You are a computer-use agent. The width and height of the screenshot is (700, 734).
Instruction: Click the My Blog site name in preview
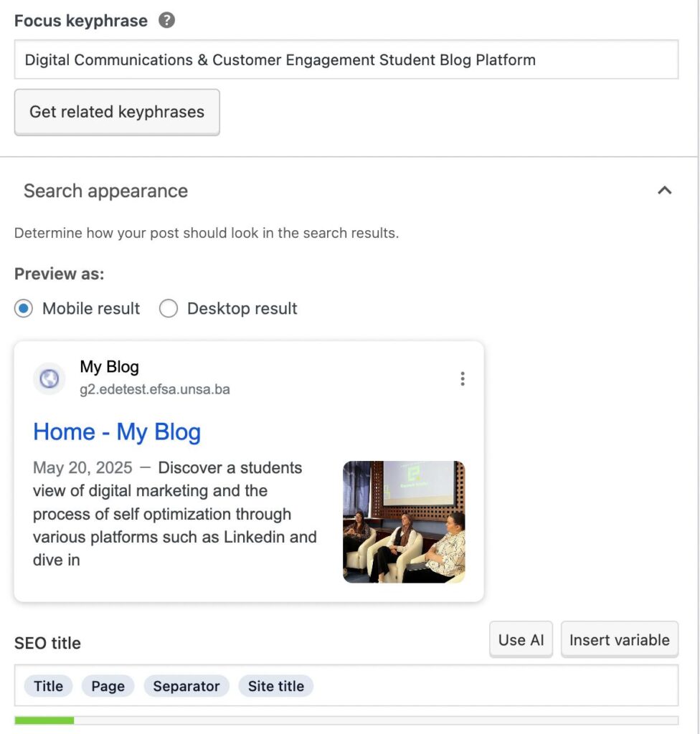pyautogui.click(x=109, y=367)
